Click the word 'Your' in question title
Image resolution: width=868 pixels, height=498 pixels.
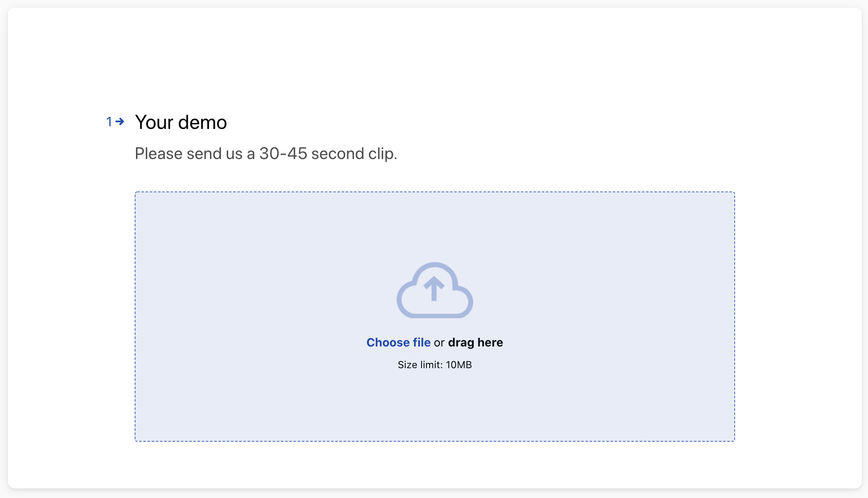154,122
